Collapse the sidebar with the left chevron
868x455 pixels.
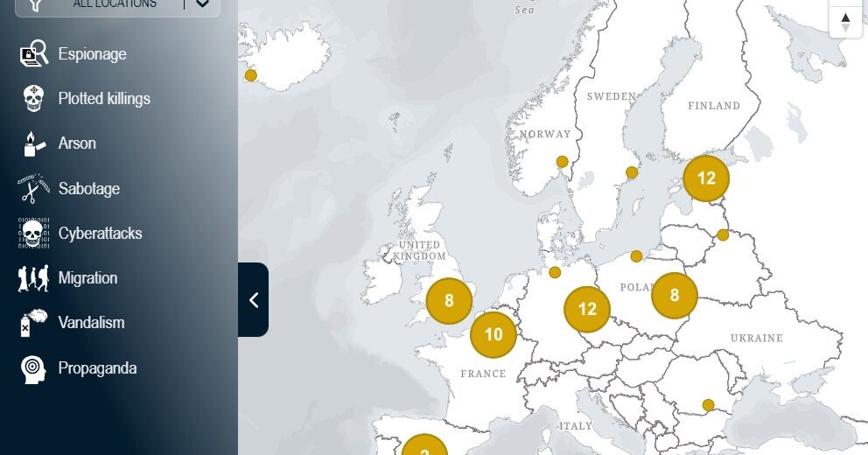tap(254, 300)
